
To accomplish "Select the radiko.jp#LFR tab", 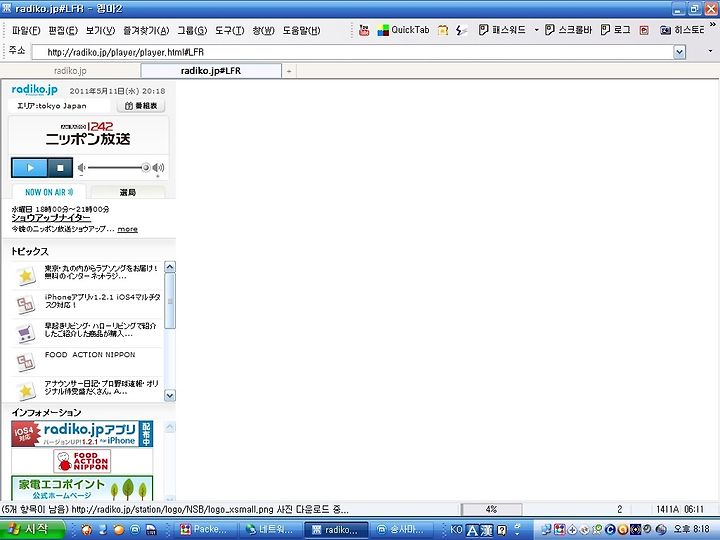I will [211, 71].
